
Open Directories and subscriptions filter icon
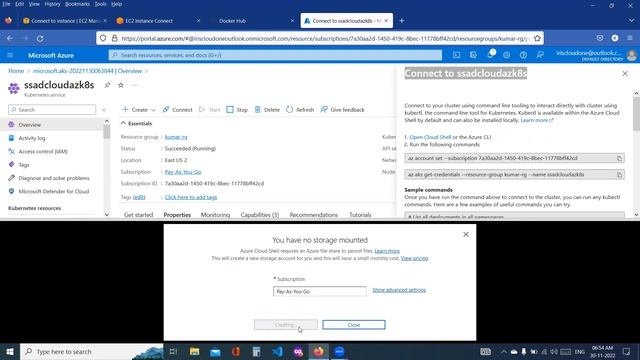(x=473, y=55)
